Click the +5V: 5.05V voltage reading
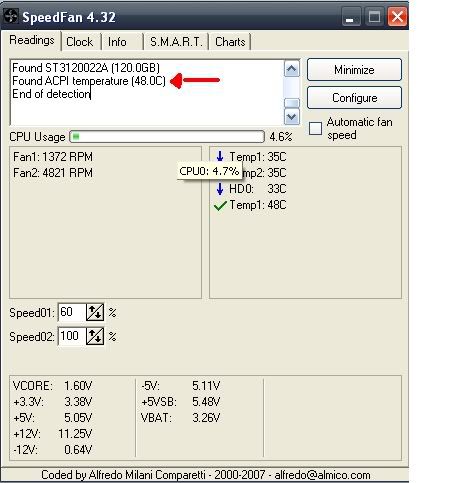The image size is (450, 483). point(52,418)
